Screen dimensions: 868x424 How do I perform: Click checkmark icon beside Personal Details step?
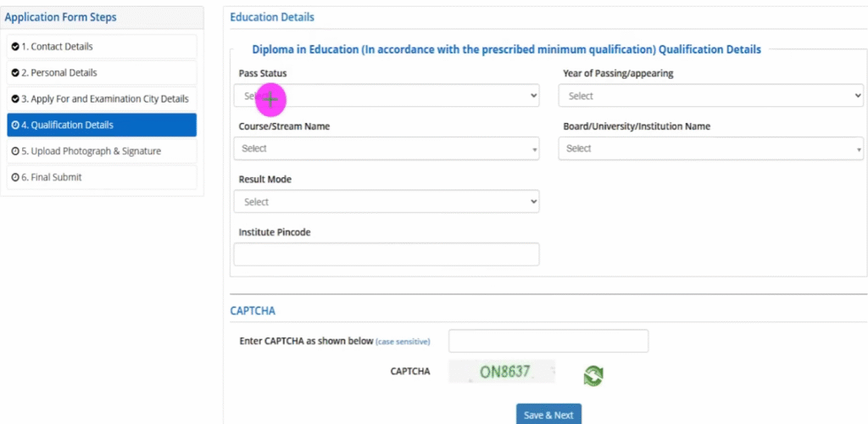coord(14,73)
